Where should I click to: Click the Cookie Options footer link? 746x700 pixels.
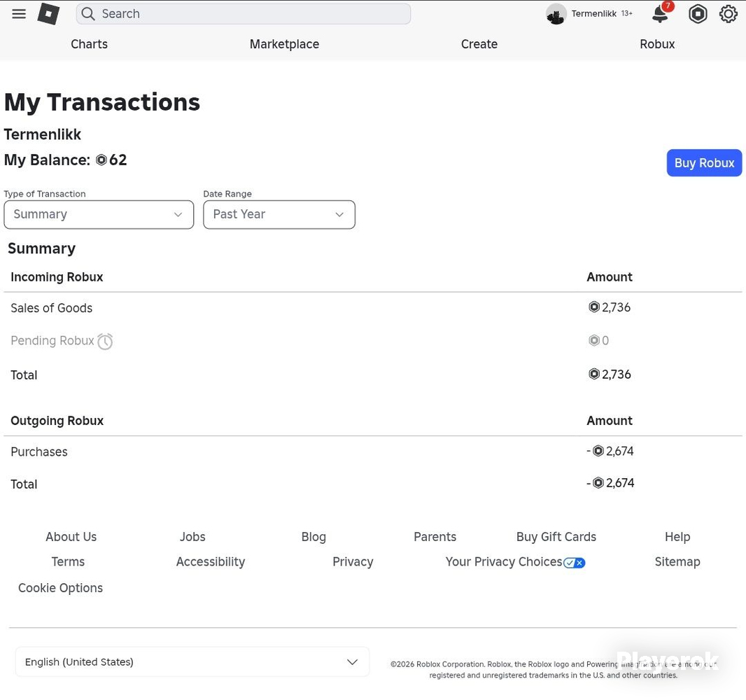60,588
